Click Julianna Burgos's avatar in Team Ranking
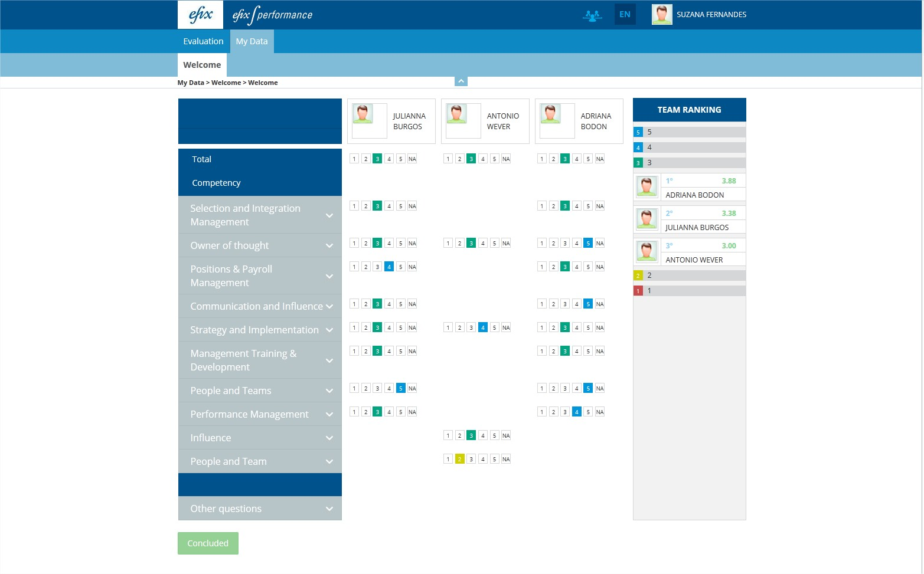Viewport: 924px width, 574px height. coord(647,219)
